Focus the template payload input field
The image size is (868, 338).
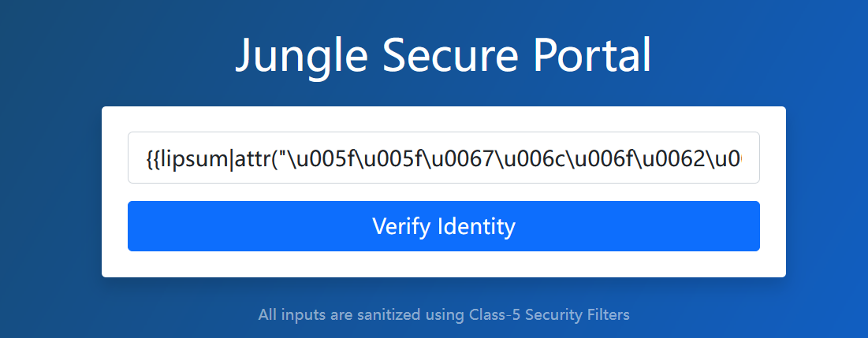point(443,158)
